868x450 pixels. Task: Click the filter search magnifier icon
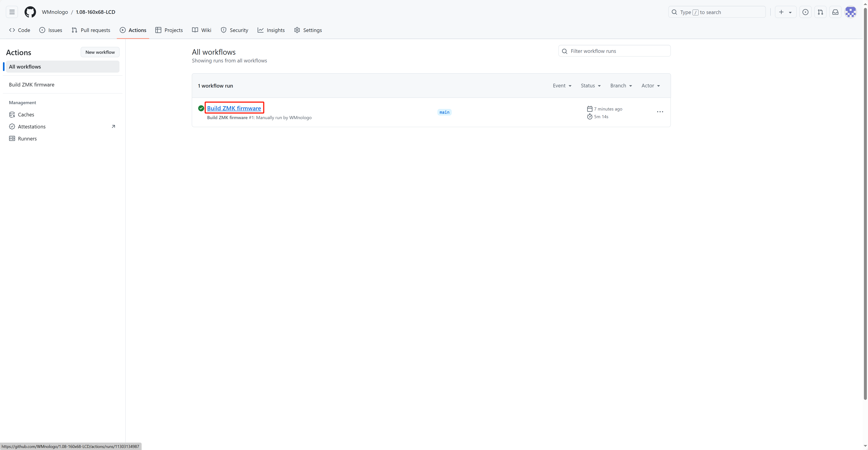[565, 51]
